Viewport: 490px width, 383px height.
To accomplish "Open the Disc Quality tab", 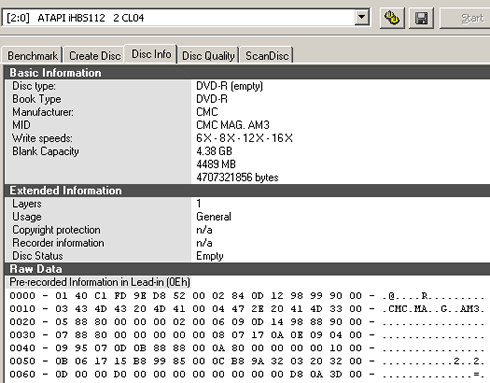I will click(208, 55).
